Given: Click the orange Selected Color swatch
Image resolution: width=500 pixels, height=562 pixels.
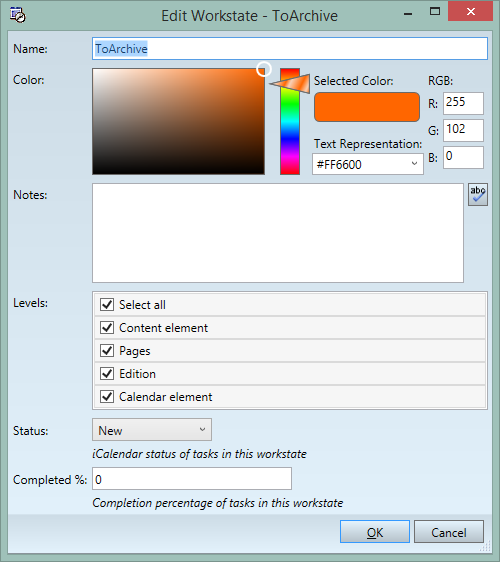Looking at the screenshot, I should coord(367,107).
